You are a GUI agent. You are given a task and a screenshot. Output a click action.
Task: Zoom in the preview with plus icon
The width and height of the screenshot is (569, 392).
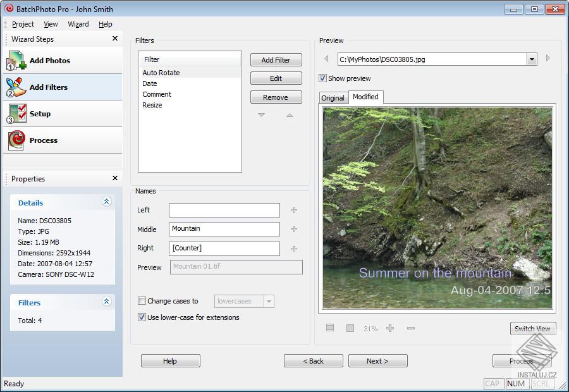390,328
